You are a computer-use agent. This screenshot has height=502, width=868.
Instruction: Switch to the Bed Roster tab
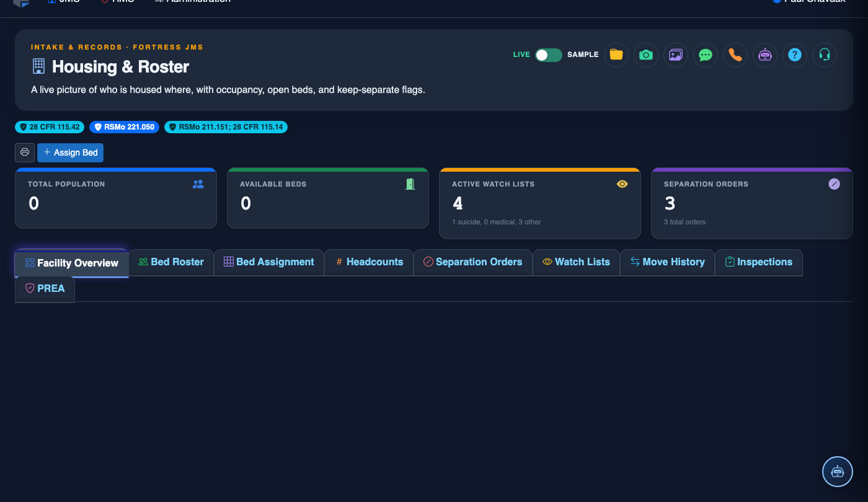(171, 262)
